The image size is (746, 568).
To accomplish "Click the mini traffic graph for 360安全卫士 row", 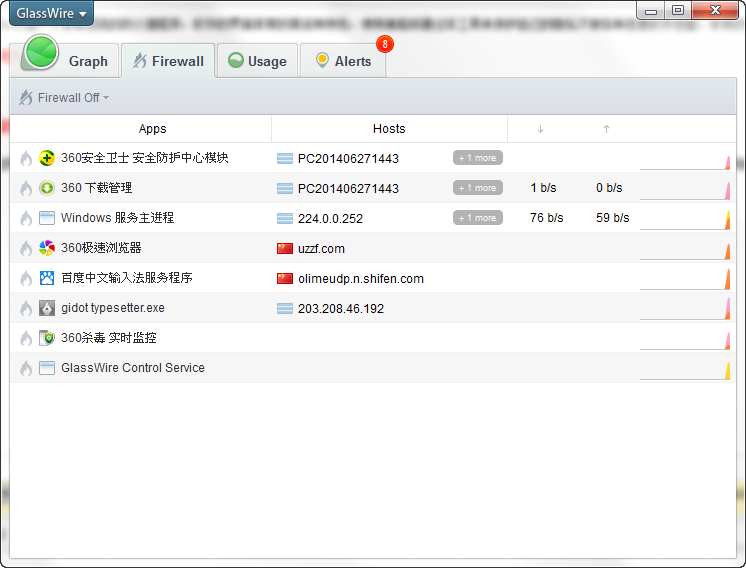I will (x=685, y=161).
